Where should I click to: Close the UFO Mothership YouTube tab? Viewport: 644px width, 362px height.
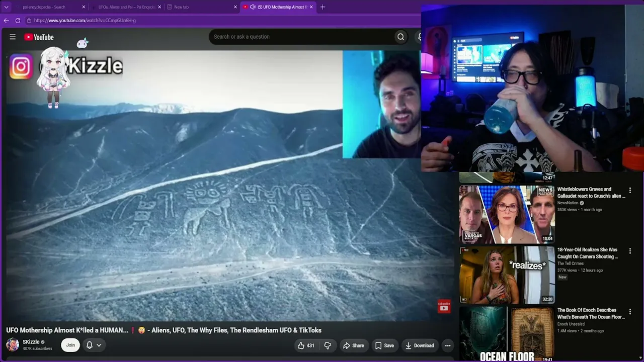(x=311, y=7)
